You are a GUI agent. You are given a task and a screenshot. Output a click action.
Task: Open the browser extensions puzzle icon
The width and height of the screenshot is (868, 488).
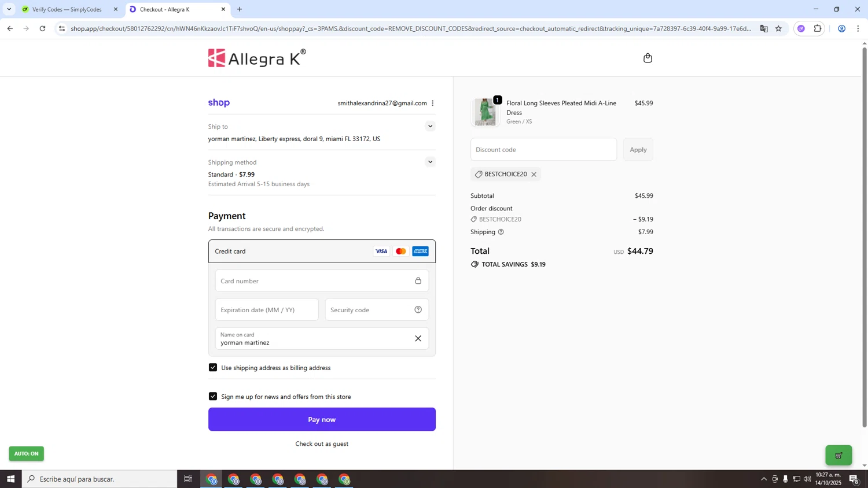click(x=818, y=29)
